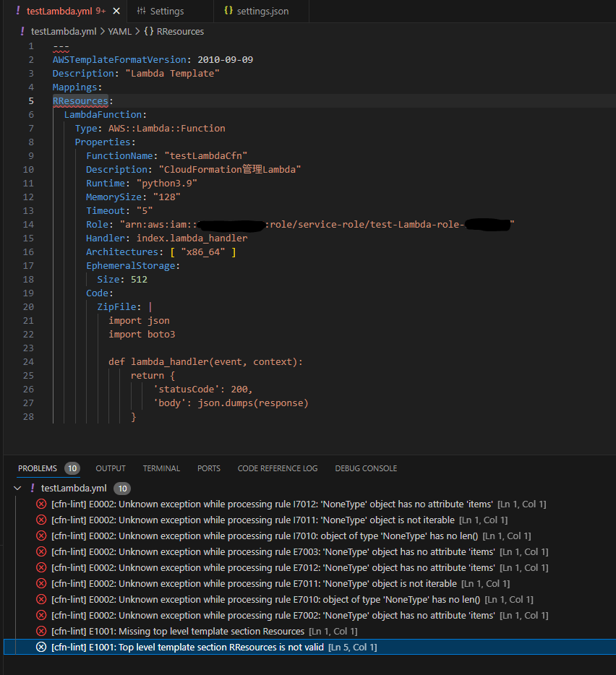
Task: Click the Handler index.lambda_handler value
Action: [192, 238]
